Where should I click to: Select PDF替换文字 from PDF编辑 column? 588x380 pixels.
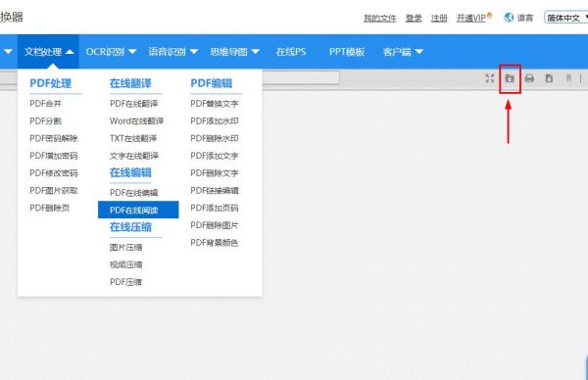pyautogui.click(x=215, y=104)
